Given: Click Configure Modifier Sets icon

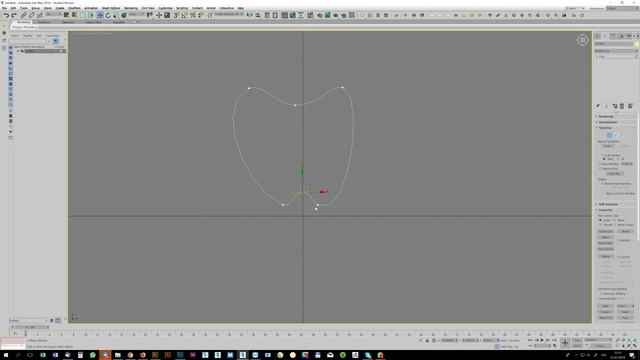Looking at the screenshot, I should coord(630,106).
